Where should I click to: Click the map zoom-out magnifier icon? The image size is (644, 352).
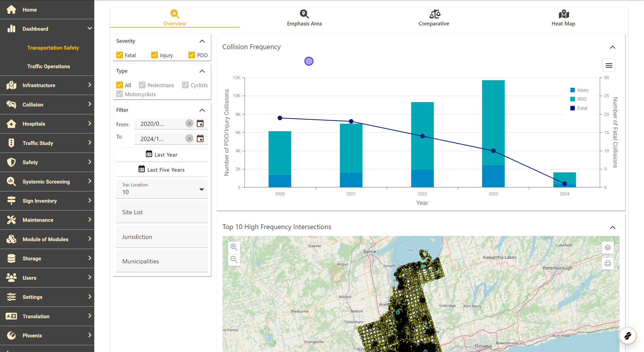pyautogui.click(x=234, y=259)
